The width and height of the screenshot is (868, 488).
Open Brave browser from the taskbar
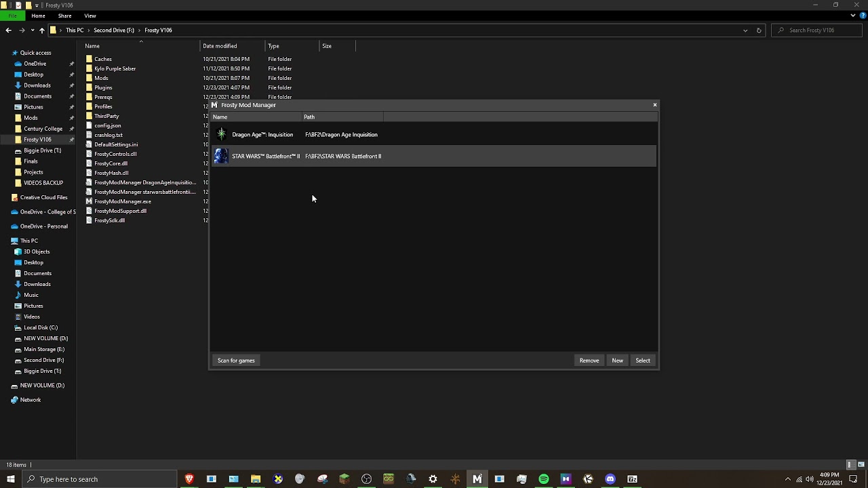coord(189,479)
